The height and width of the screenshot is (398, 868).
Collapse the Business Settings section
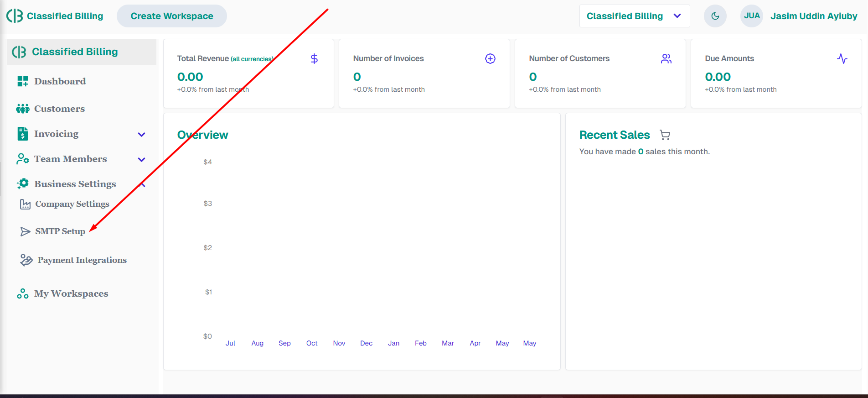(142, 184)
